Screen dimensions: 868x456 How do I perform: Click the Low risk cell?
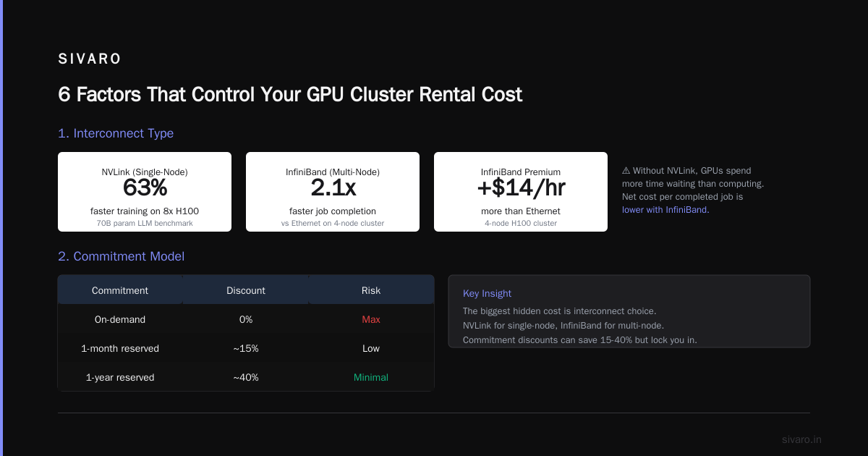pos(371,348)
